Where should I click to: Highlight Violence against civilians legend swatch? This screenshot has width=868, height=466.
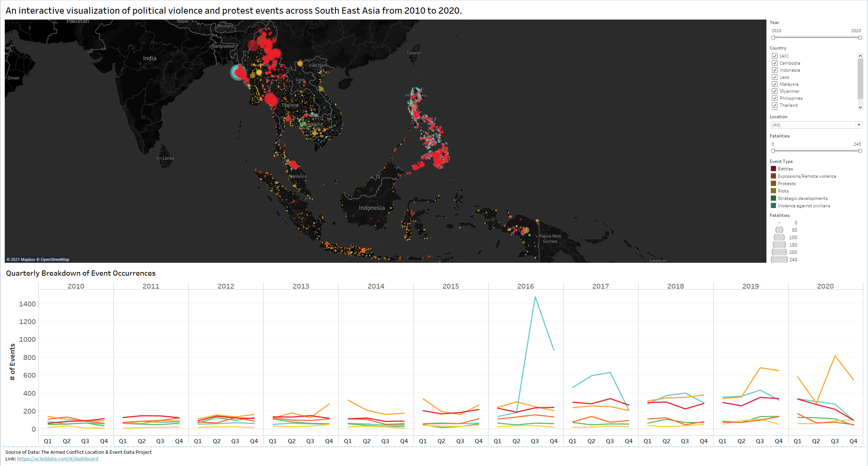coord(773,206)
